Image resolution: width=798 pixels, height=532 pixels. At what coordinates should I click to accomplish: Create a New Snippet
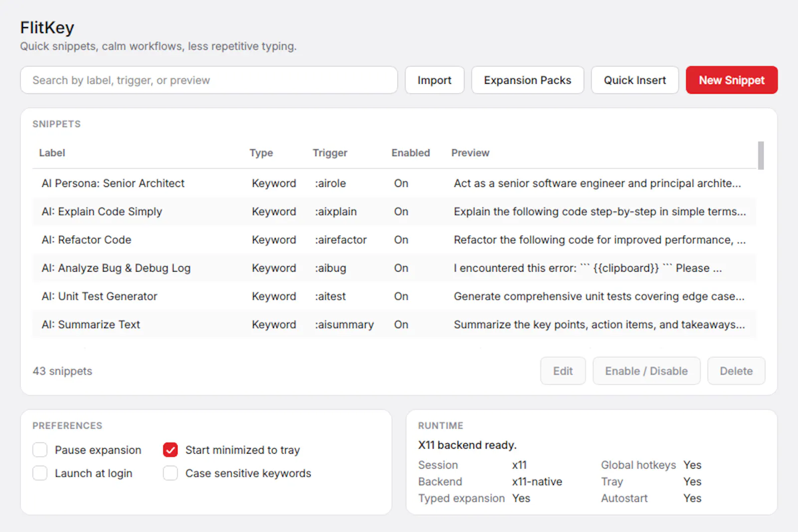tap(732, 80)
